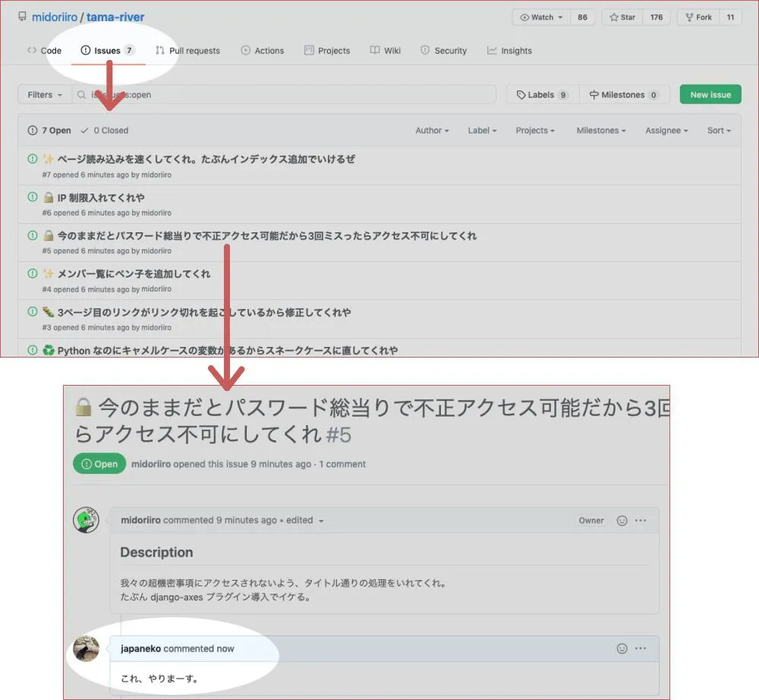Click the green New issue button
This screenshot has width=759, height=700.
[710, 94]
